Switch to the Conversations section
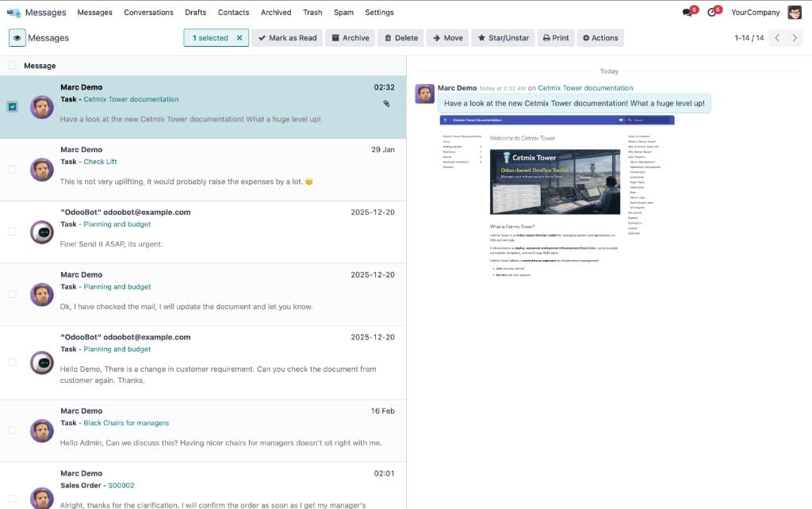This screenshot has width=812, height=509. 148,12
